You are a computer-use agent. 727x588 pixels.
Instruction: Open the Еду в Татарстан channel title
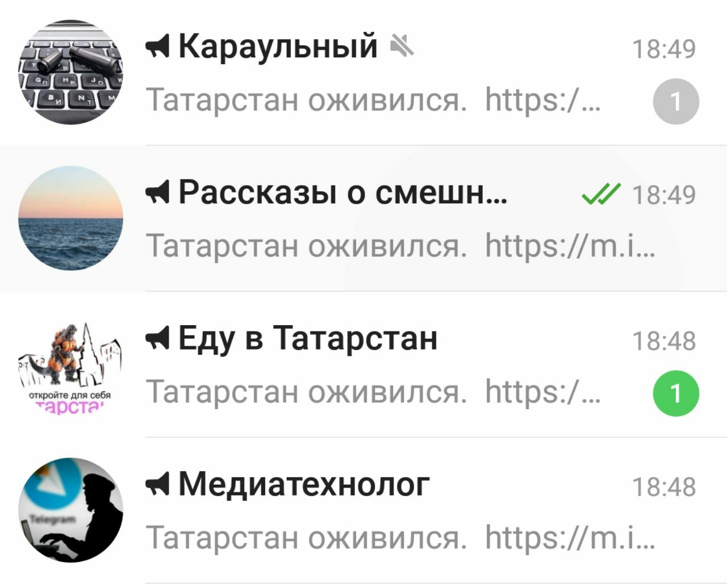coord(308,339)
